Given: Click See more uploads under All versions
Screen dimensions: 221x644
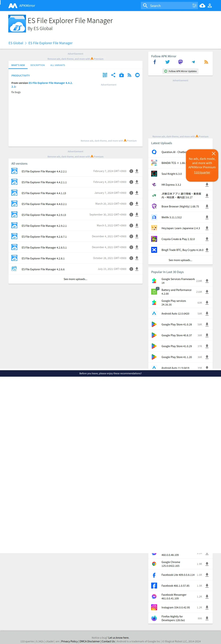Looking at the screenshot, I should tap(75, 279).
